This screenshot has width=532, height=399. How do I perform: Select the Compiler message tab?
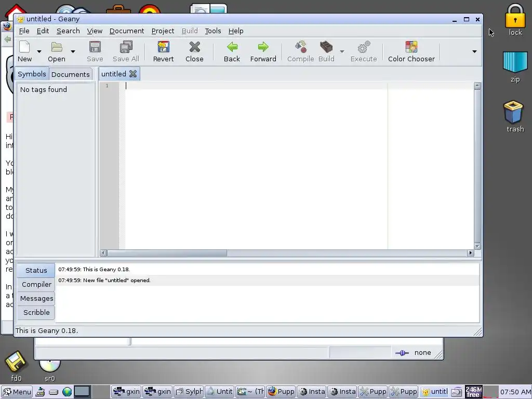click(36, 284)
